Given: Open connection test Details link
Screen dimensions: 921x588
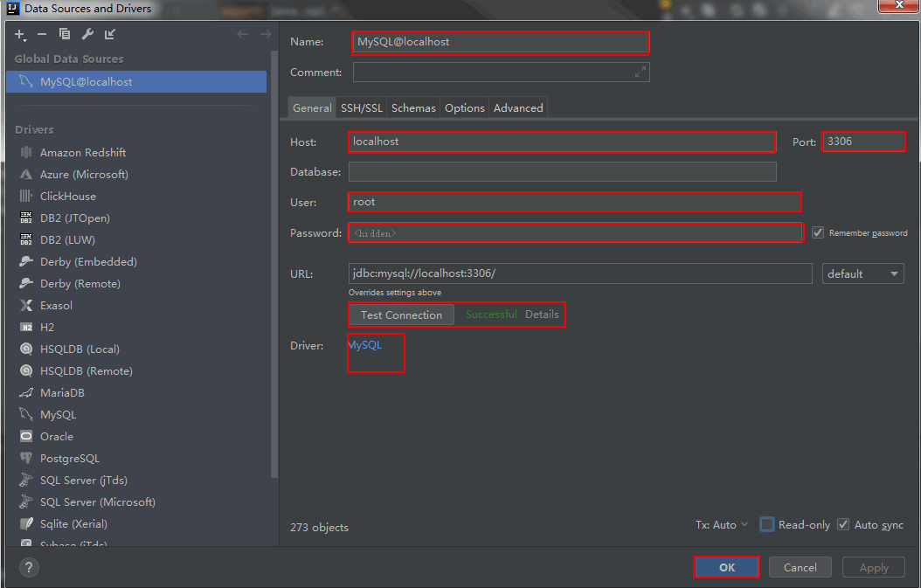Looking at the screenshot, I should (542, 315).
